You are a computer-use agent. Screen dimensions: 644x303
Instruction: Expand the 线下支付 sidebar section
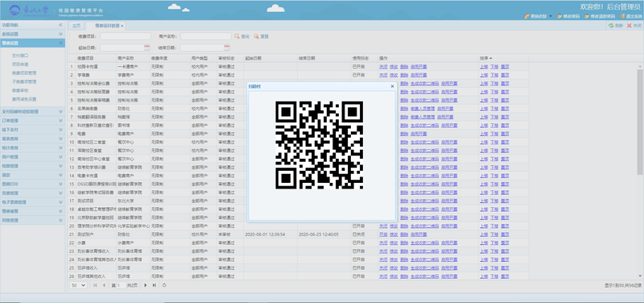pyautogui.click(x=60, y=130)
